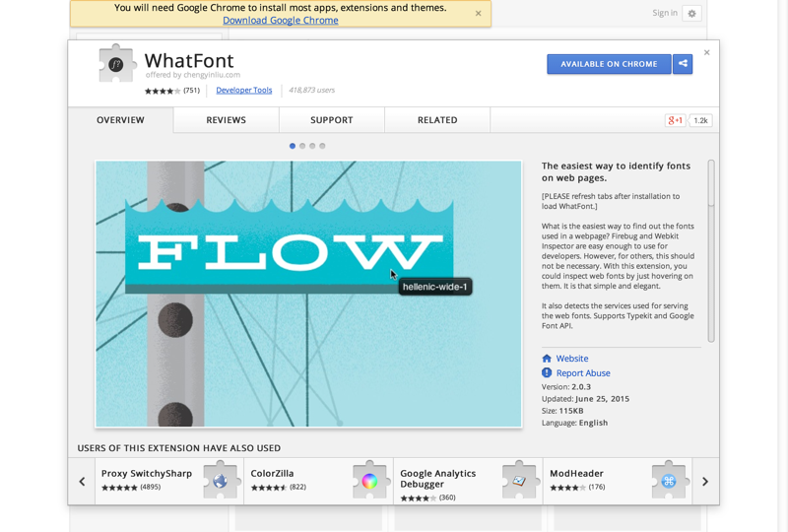Click the (751) review count

191,91
